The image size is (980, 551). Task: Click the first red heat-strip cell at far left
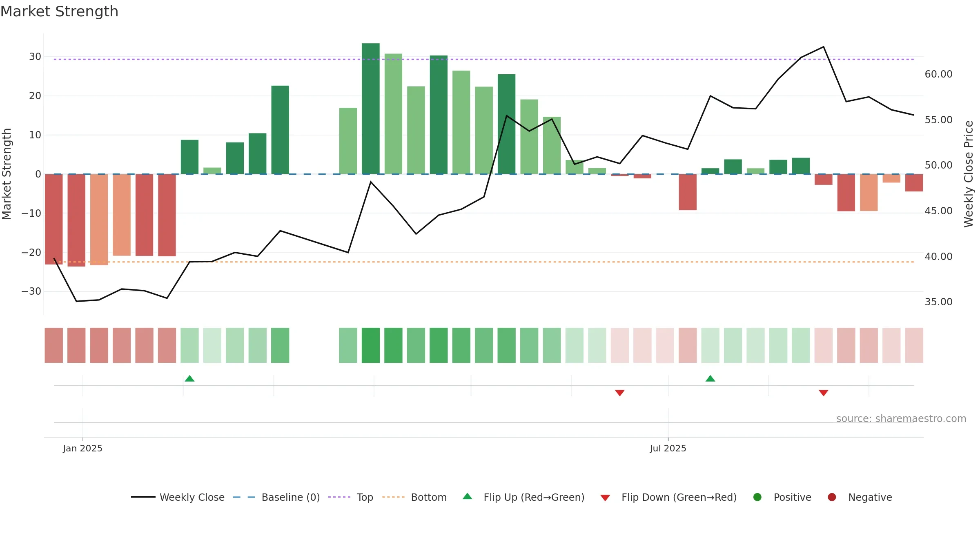[54, 345]
